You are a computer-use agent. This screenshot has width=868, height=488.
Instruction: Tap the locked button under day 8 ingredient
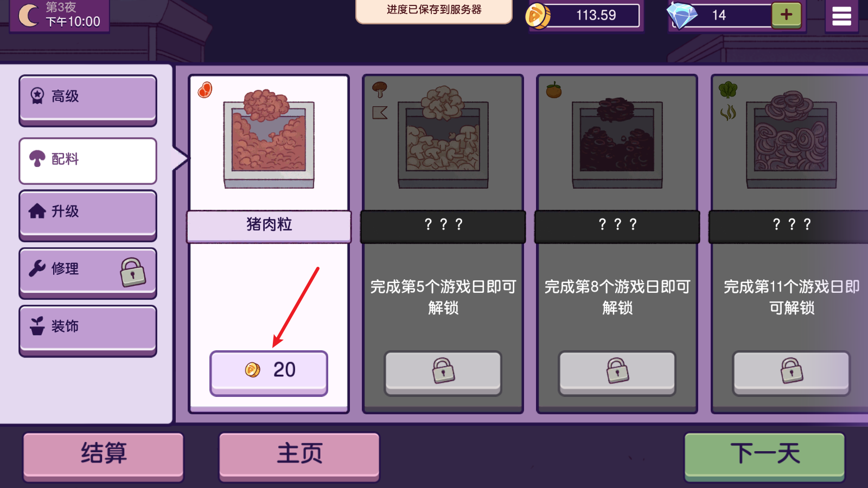click(617, 373)
